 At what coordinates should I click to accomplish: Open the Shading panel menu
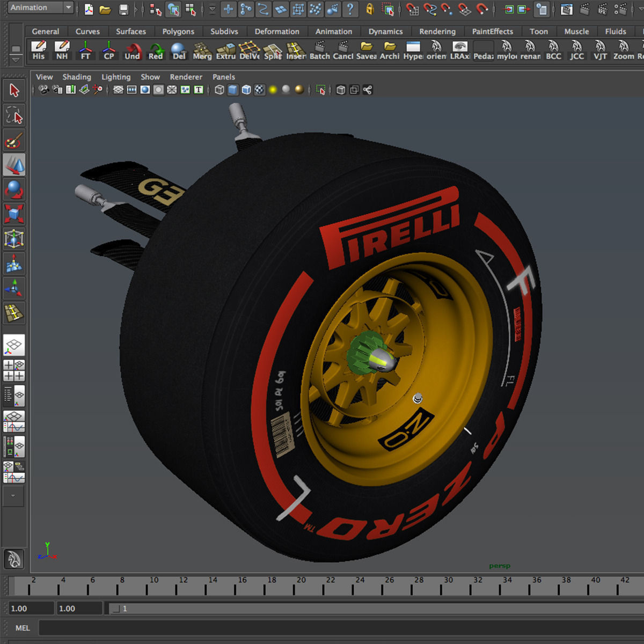(77, 77)
